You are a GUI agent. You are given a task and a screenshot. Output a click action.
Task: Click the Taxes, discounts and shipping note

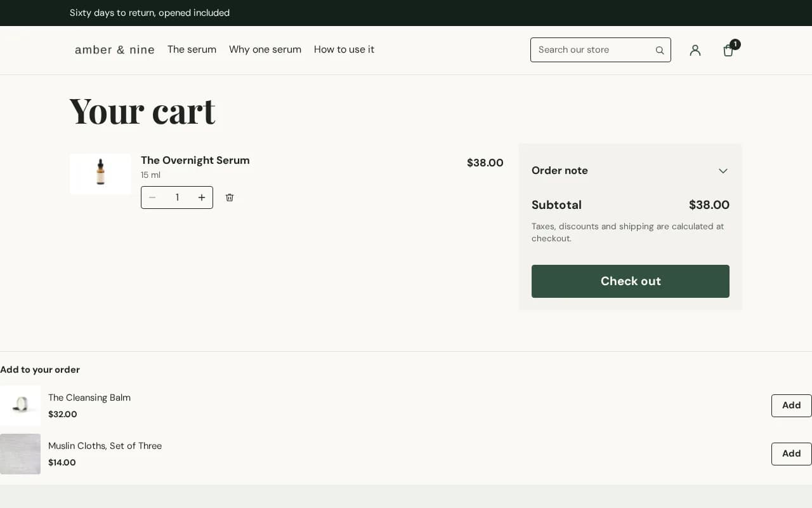click(x=627, y=232)
